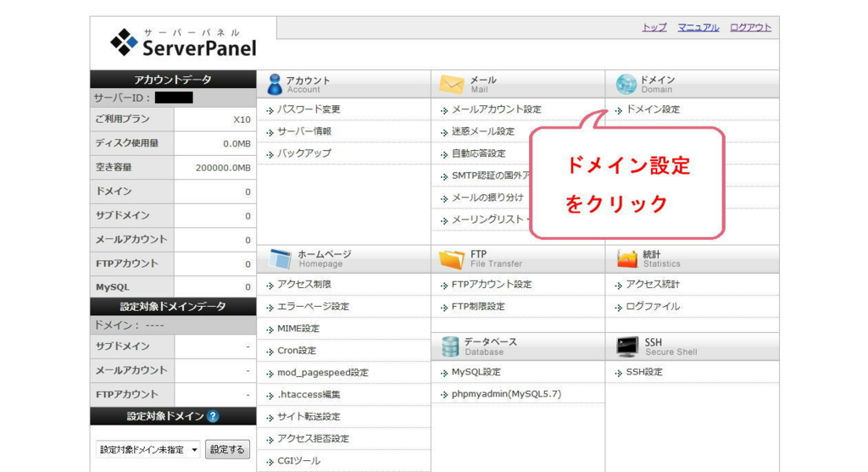The image size is (868, 472).
Task: Click ドメイン設定
Action: point(653,109)
